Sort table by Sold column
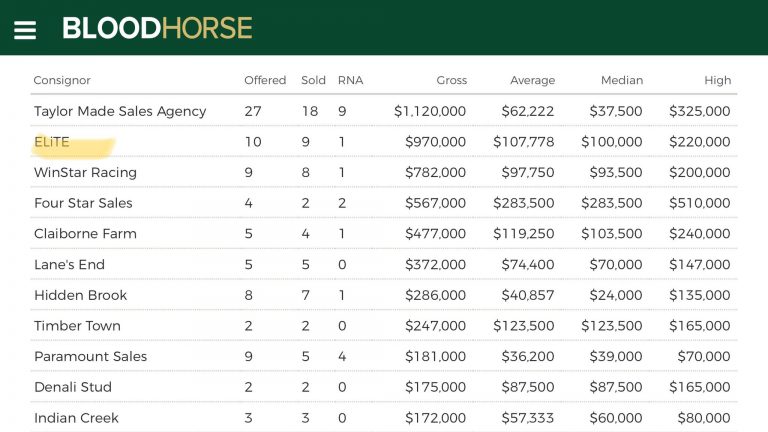 313,80
